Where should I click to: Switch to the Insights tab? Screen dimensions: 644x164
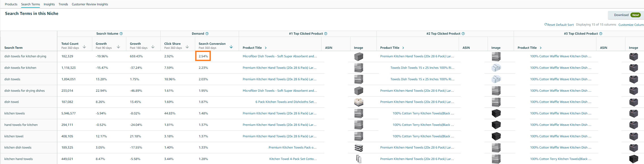pos(49,4)
